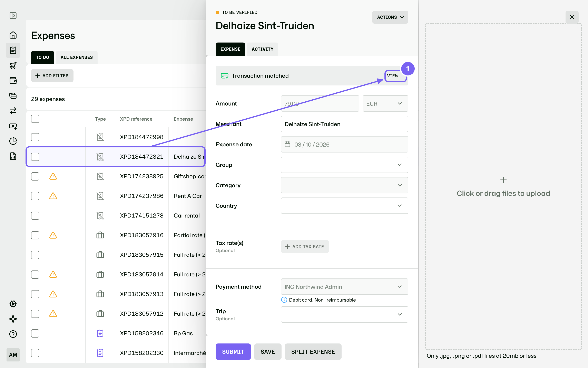Switch to the Activity tab
The height and width of the screenshot is (368, 588).
click(262, 49)
